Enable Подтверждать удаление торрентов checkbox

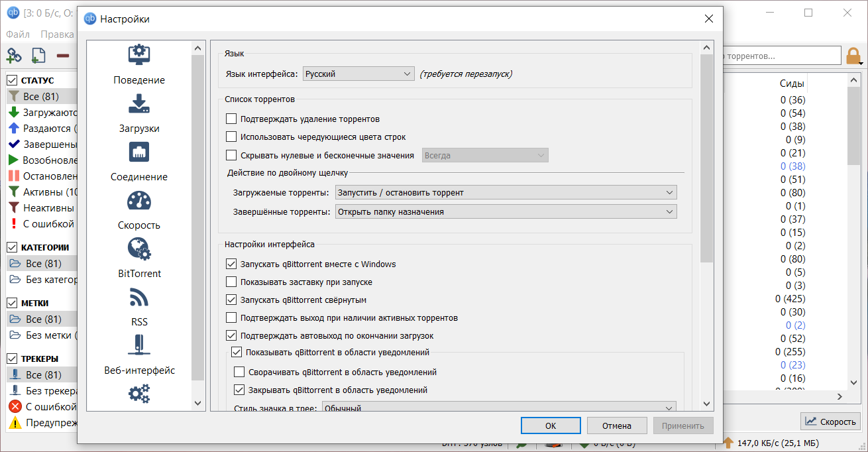coord(231,119)
